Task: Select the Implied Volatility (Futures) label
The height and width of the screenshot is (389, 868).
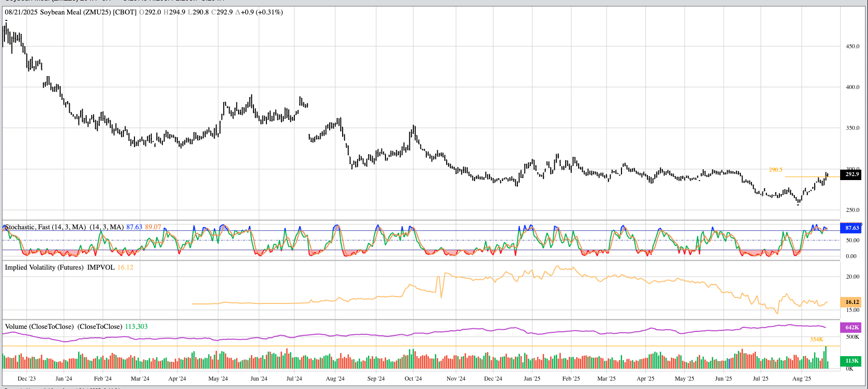Action: 44,268
